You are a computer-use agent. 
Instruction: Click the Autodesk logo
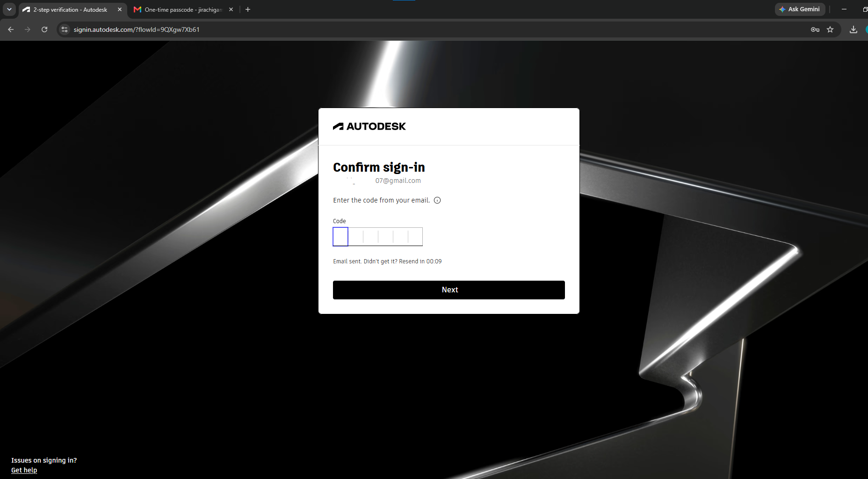[369, 126]
